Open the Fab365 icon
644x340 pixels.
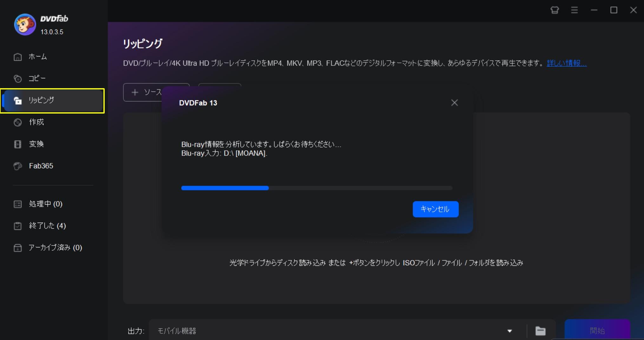click(x=18, y=166)
